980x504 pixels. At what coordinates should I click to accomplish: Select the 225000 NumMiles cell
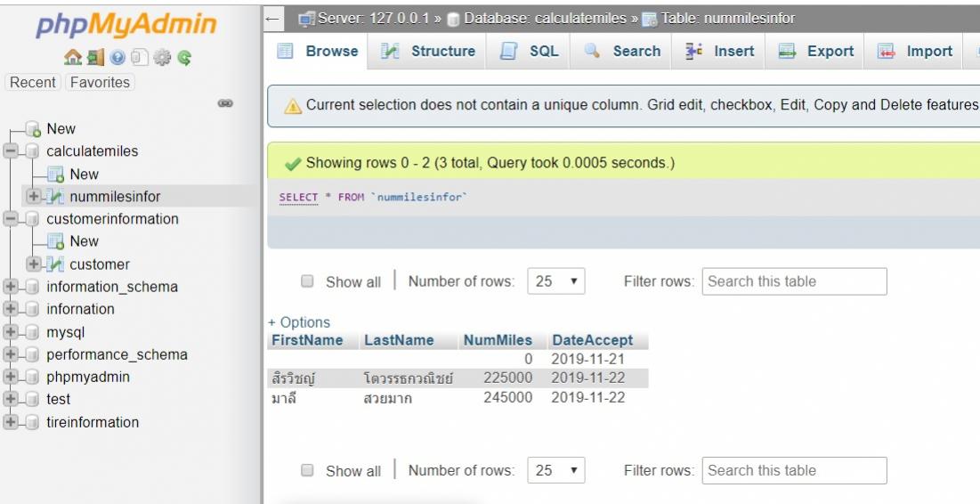click(501, 378)
